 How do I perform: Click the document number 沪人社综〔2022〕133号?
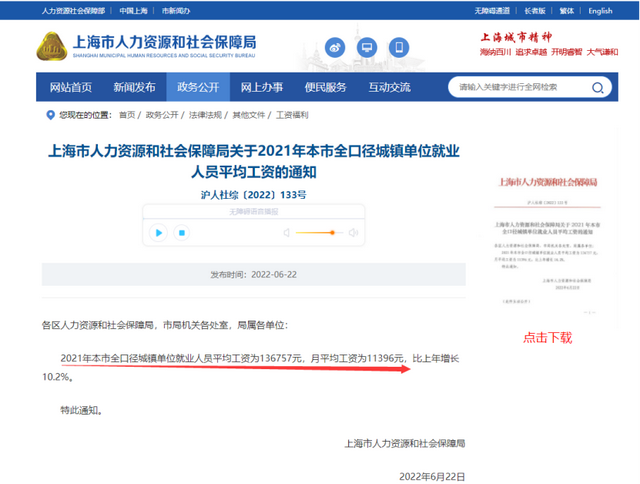253,195
